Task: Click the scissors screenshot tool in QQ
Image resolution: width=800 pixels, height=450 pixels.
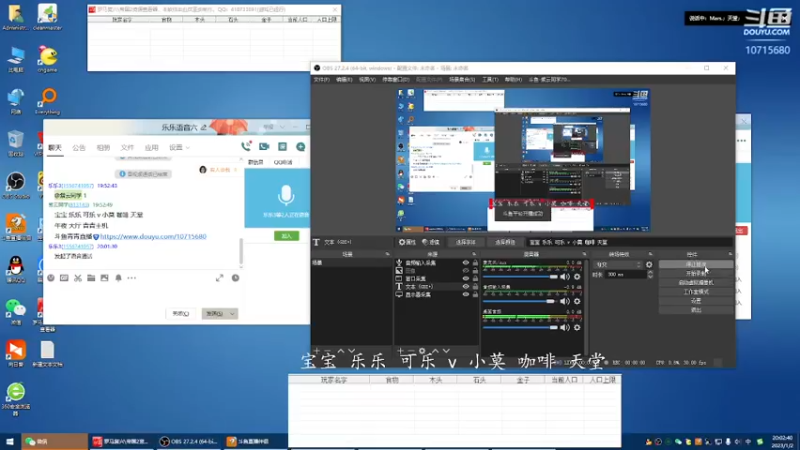Action: point(78,278)
